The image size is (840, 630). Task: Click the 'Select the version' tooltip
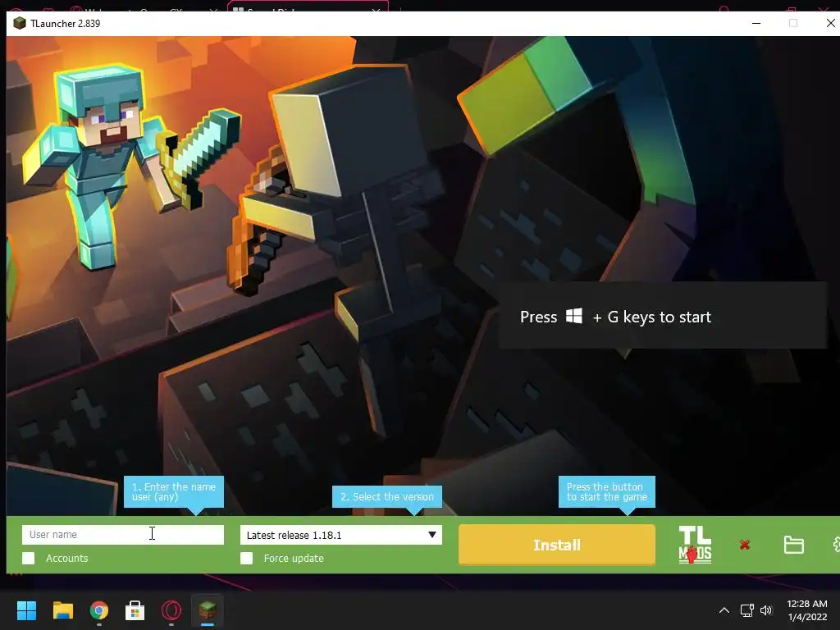click(387, 496)
